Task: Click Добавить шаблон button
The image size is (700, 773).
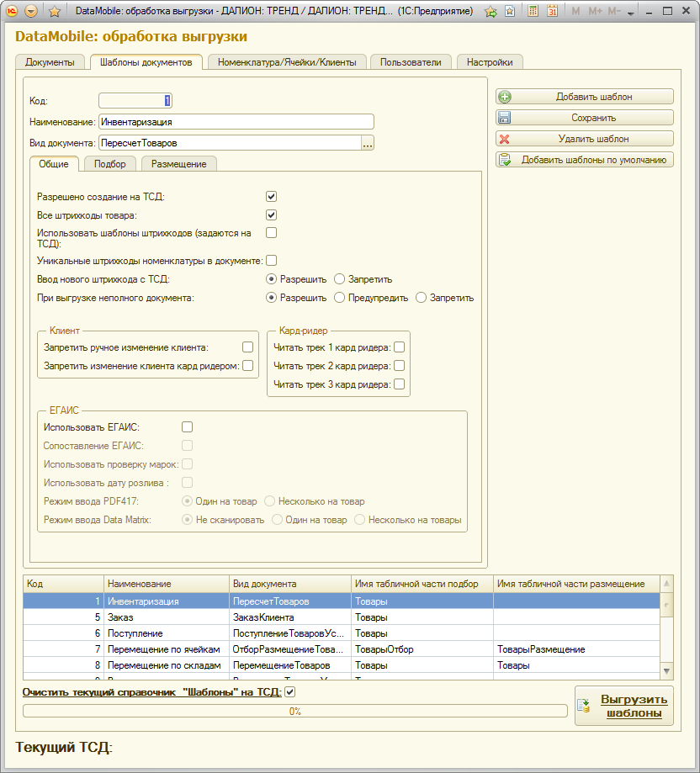Action: point(585,97)
